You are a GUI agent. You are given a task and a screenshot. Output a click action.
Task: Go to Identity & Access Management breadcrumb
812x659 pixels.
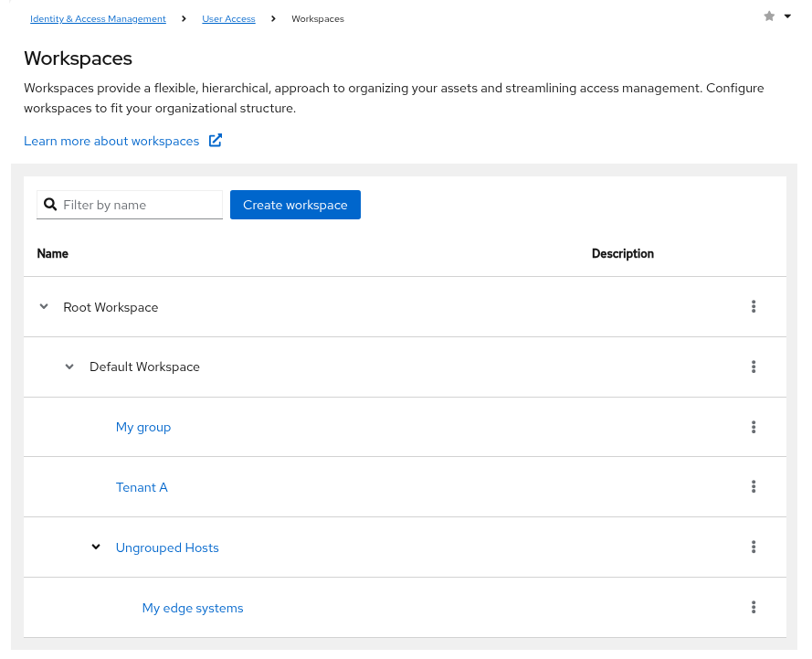98,19
